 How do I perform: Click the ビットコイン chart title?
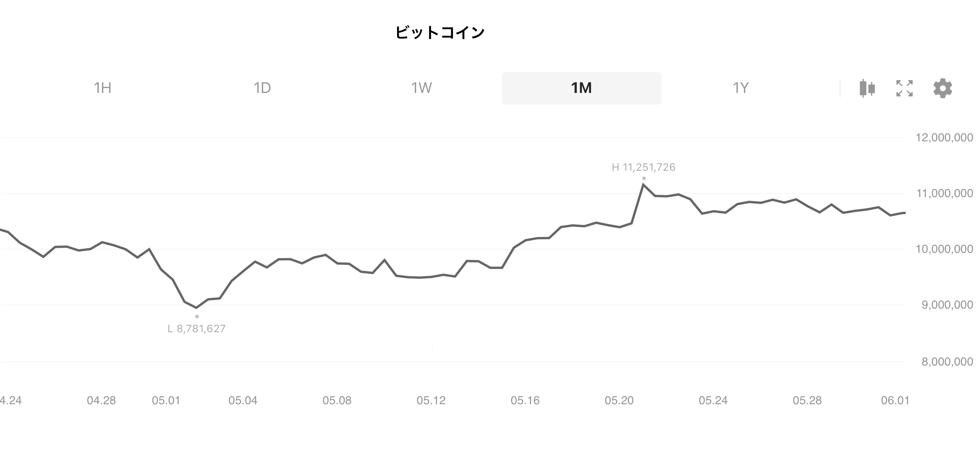point(439,33)
